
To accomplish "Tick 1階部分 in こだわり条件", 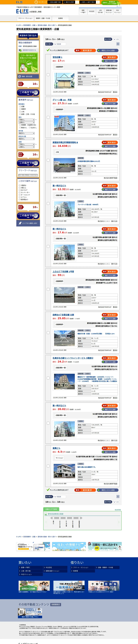I will tap(20, 185).
